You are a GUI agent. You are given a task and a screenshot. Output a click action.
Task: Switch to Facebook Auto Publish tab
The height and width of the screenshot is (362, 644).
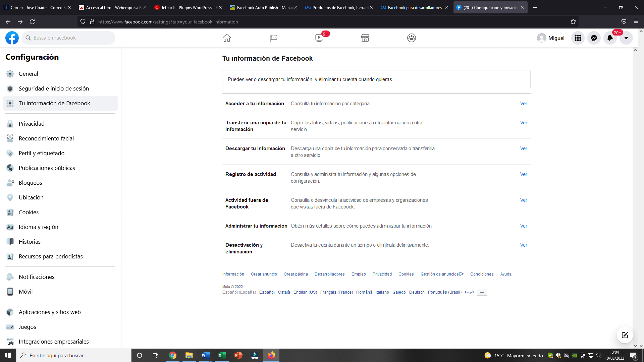click(264, 7)
